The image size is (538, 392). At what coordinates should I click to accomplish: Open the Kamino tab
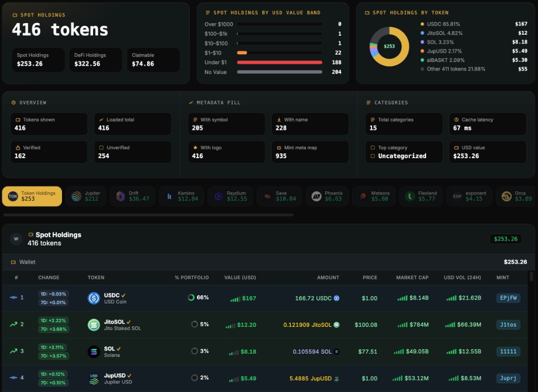point(181,197)
